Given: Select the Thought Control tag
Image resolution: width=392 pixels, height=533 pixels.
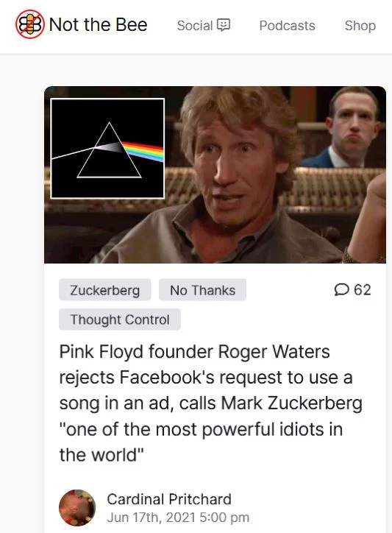Looking at the screenshot, I should tap(120, 320).
